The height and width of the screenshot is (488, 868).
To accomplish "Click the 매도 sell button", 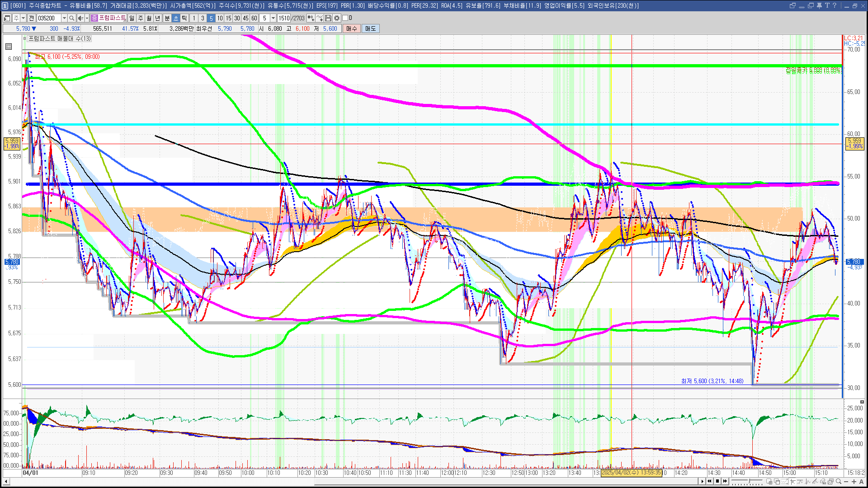I will click(371, 28).
